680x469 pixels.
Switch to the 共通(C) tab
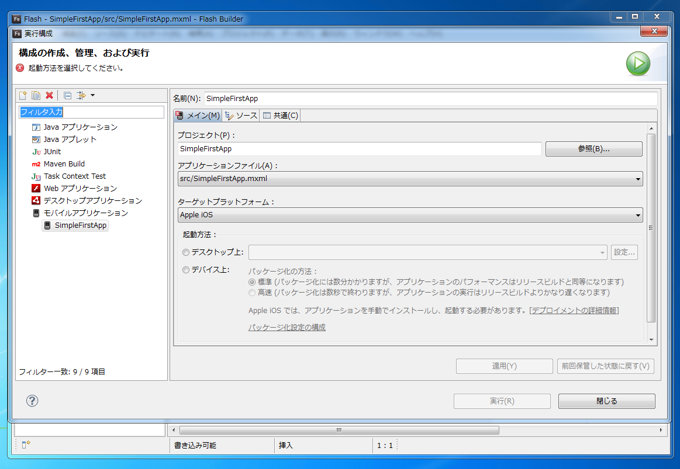tap(281, 115)
